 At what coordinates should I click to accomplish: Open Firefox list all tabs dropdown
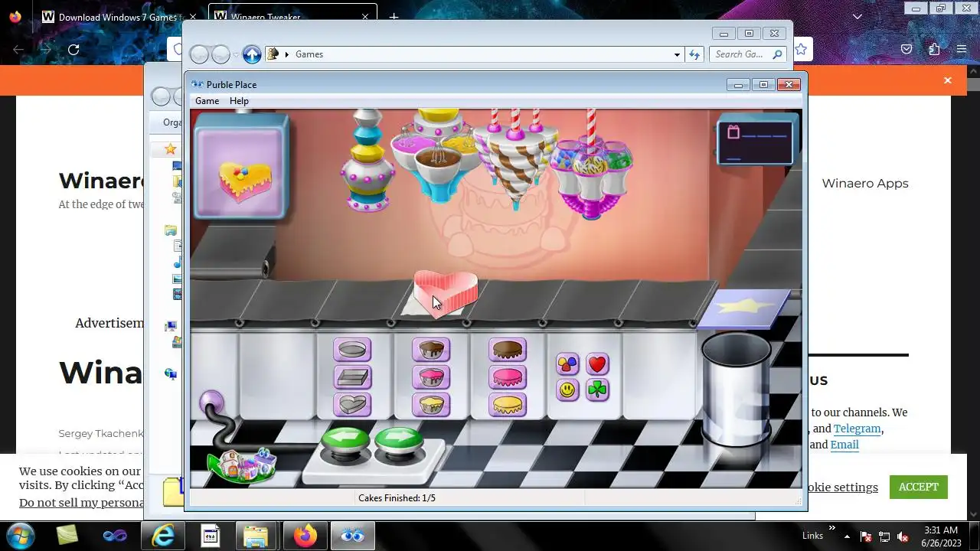pos(857,17)
